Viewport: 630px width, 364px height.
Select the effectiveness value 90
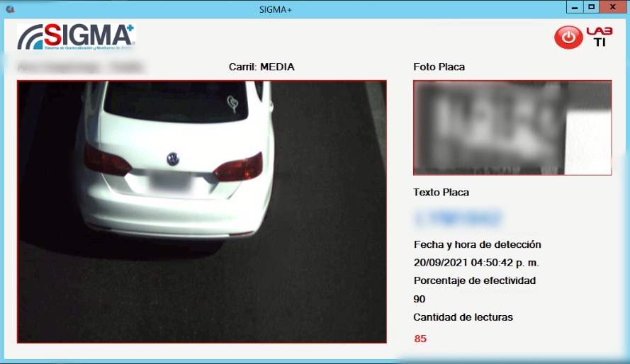[x=420, y=299]
